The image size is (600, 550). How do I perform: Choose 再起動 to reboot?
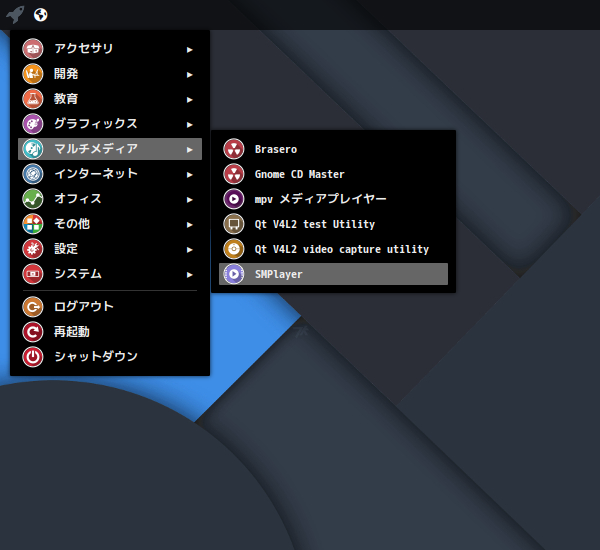(110, 332)
